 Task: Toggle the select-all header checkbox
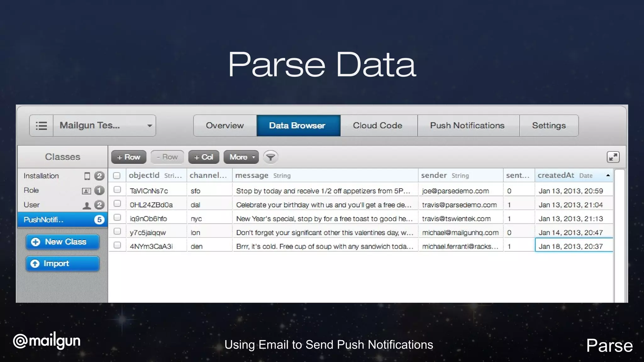(x=117, y=176)
